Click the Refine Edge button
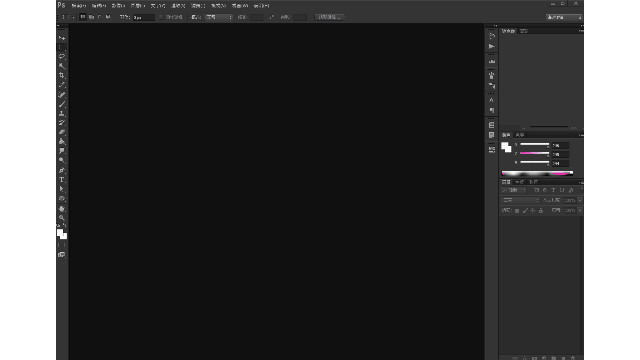 click(329, 17)
